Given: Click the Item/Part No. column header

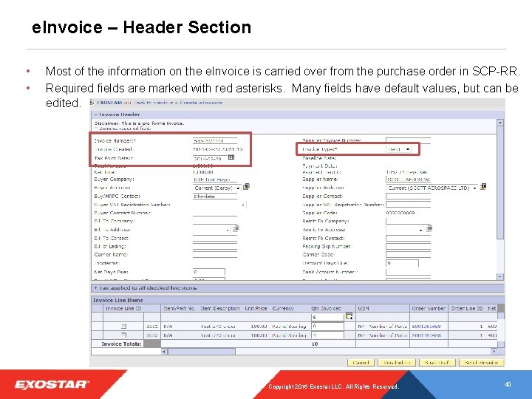Looking at the screenshot, I should tap(180, 308).
